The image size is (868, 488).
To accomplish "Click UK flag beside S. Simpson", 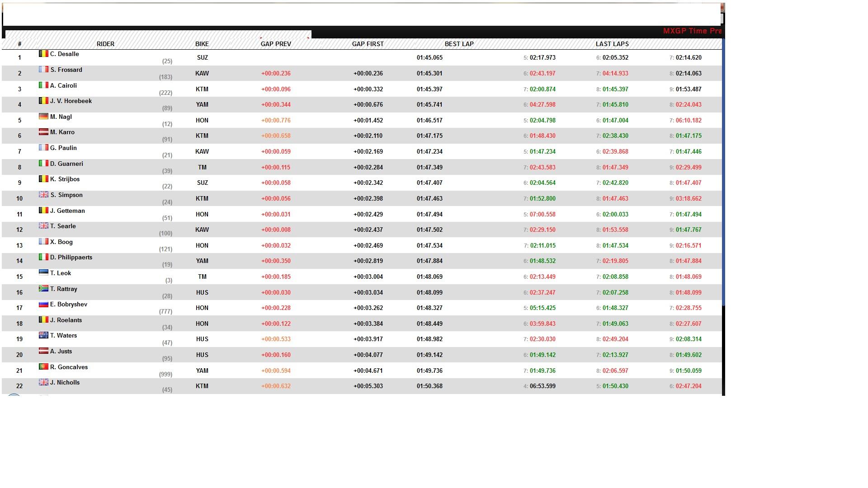I will pos(43,195).
